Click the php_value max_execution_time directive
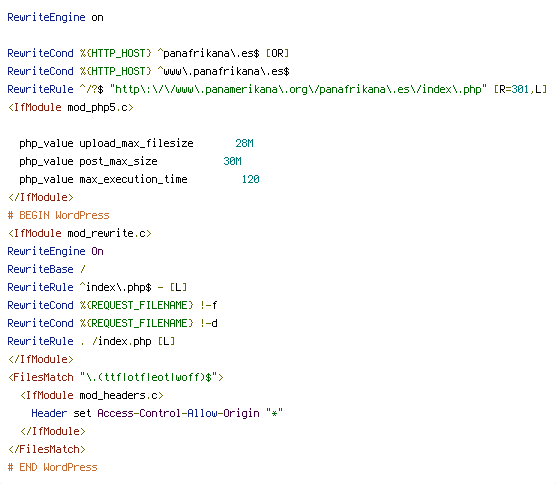 pyautogui.click(x=103, y=179)
